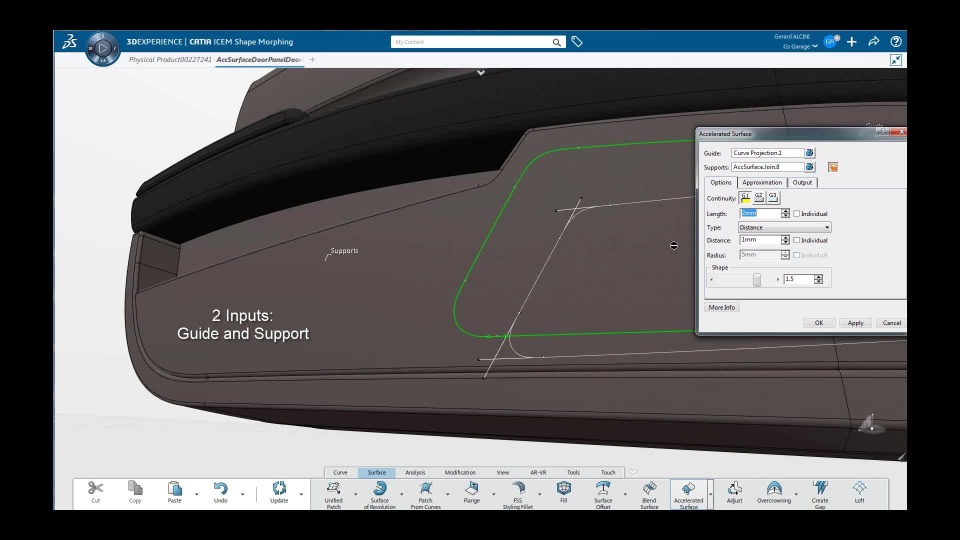Expand Surface of Revolution options arrow

tap(402, 493)
